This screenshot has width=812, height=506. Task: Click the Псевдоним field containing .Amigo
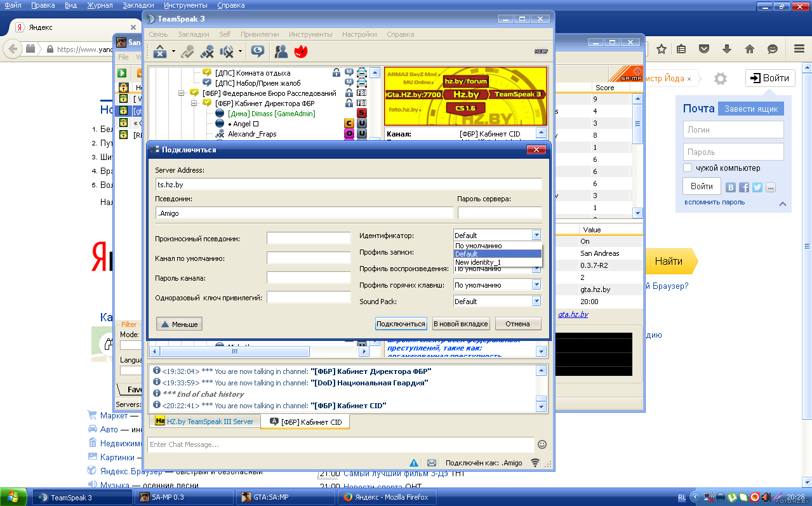click(x=304, y=213)
